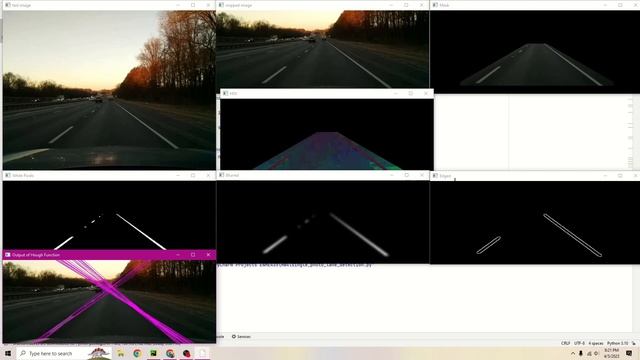640x360 pixels.
Task: Open system menu icon of Hough Function window
Action: click(x=8, y=255)
